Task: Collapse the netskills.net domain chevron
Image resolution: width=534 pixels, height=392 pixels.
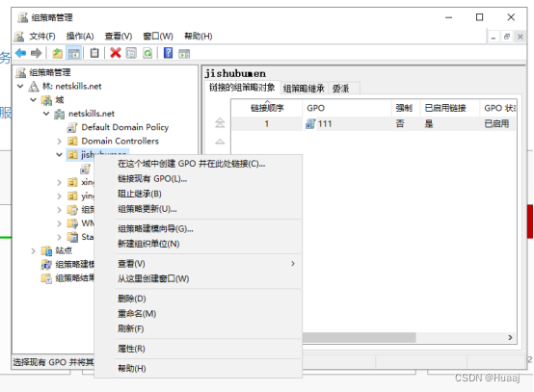Action: (46, 114)
